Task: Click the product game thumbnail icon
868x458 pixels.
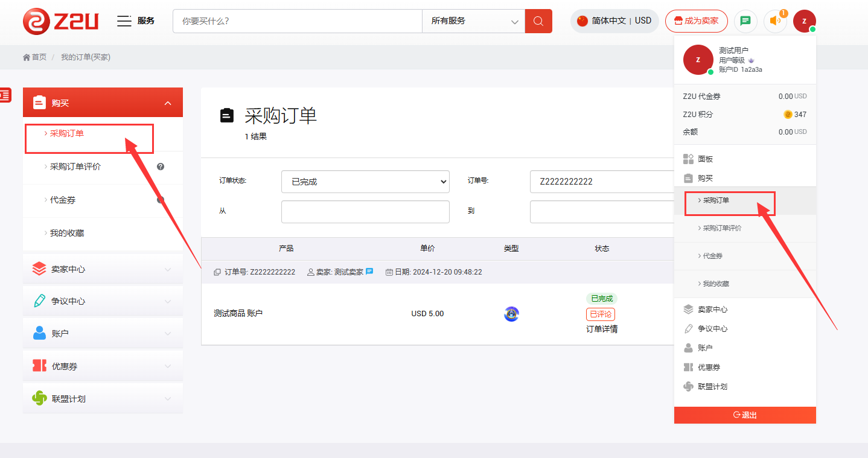Action: click(511, 314)
